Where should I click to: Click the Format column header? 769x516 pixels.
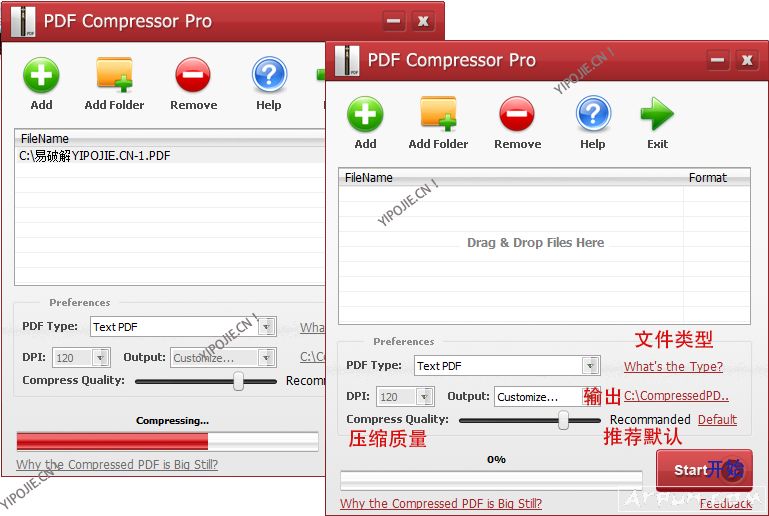pyautogui.click(x=717, y=178)
